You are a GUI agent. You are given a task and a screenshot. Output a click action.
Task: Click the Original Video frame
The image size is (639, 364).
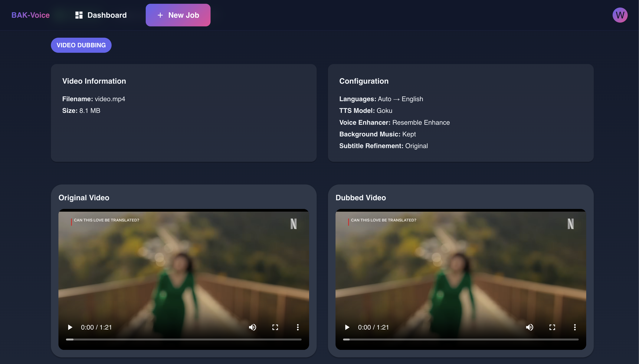point(184,270)
